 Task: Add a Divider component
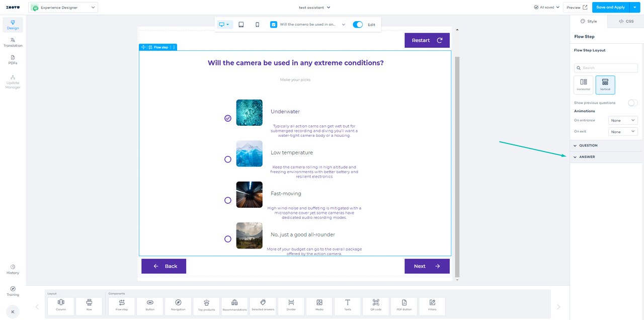(291, 306)
